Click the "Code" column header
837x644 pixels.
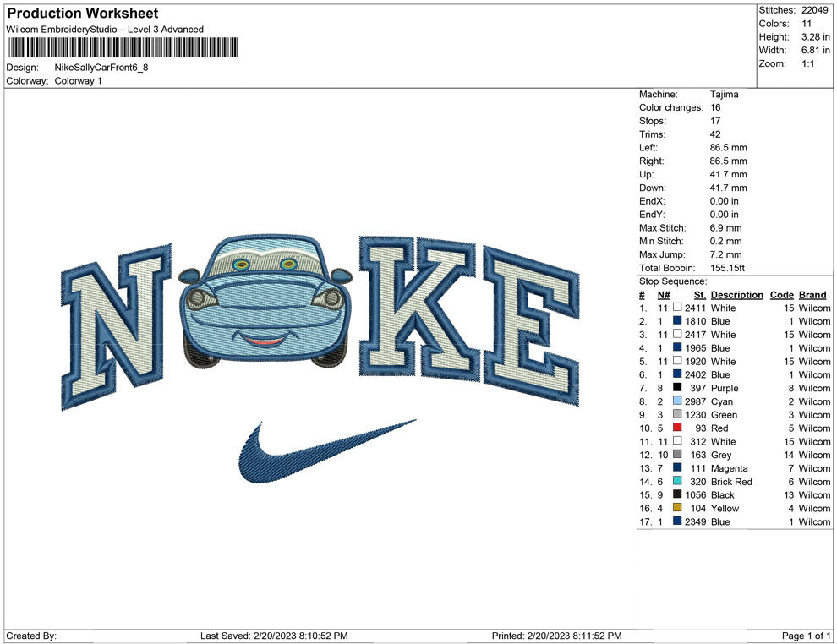782,295
